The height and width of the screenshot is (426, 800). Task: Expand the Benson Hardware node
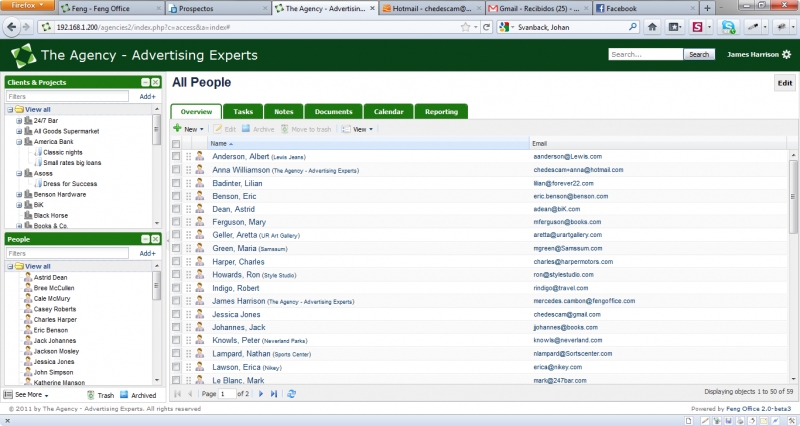pos(19,194)
